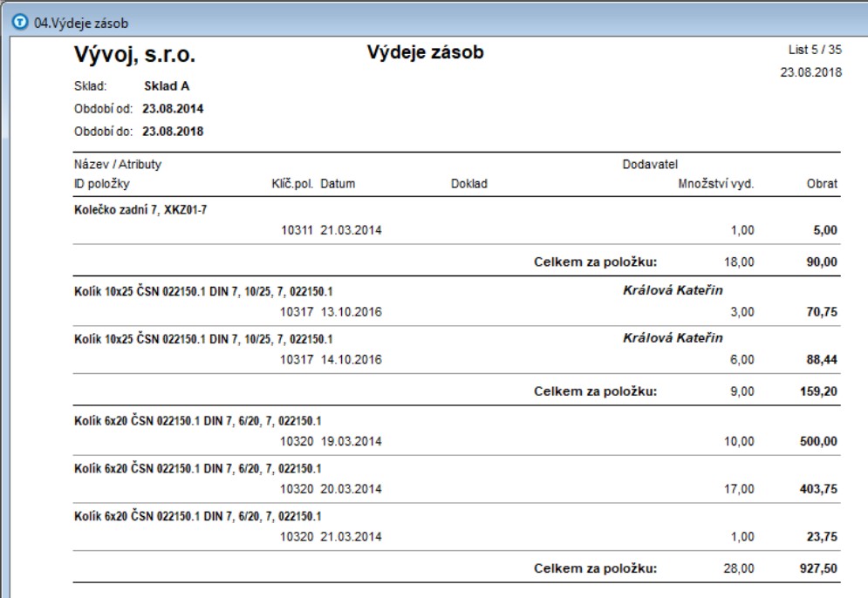Screen dimensions: 868x598
Task: Click the turnover value 403,75
Action: (818, 489)
